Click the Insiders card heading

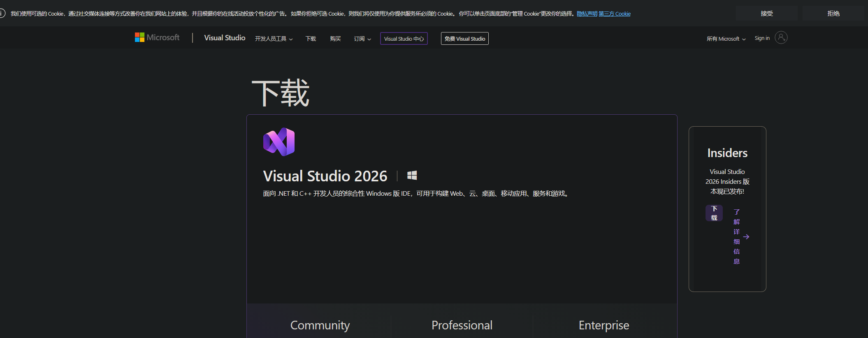(727, 153)
